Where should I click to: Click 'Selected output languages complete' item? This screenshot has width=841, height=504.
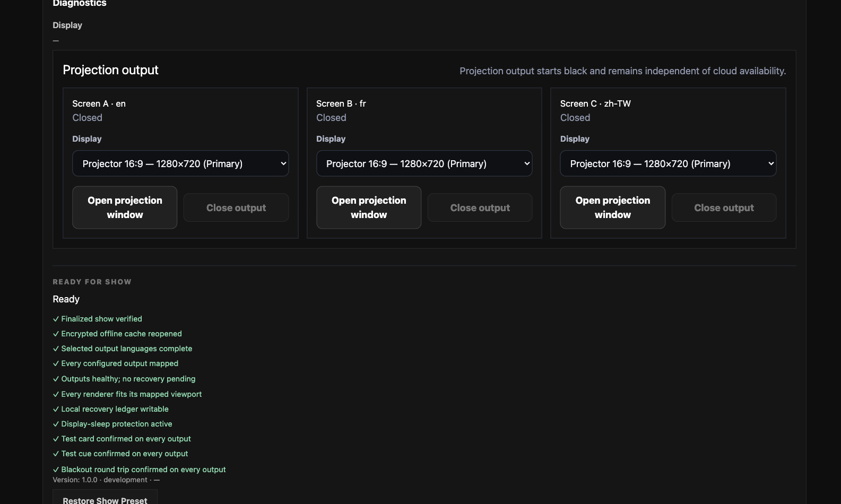coord(123,349)
